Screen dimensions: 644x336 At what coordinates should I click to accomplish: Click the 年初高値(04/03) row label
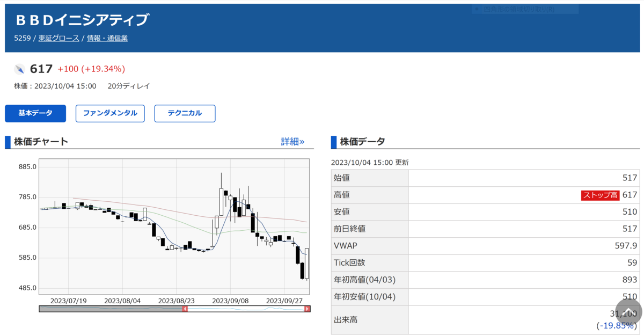(x=364, y=280)
